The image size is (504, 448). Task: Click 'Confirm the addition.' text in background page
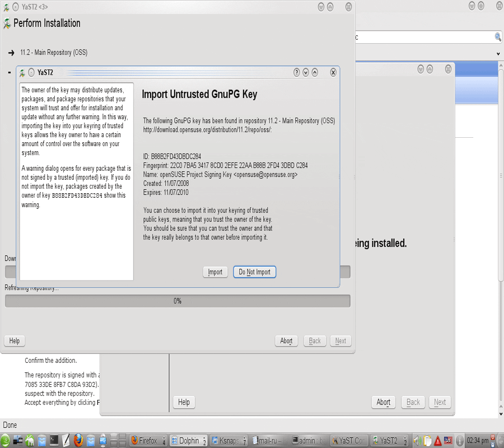coord(51,361)
